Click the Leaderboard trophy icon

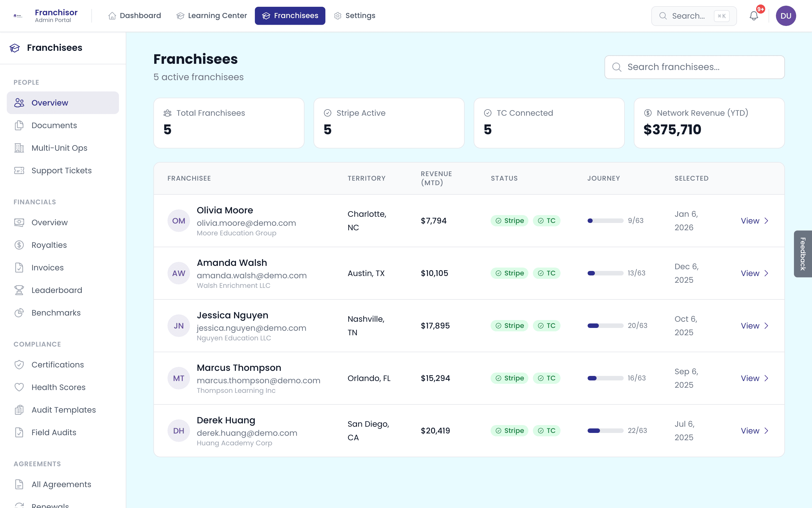tap(19, 290)
